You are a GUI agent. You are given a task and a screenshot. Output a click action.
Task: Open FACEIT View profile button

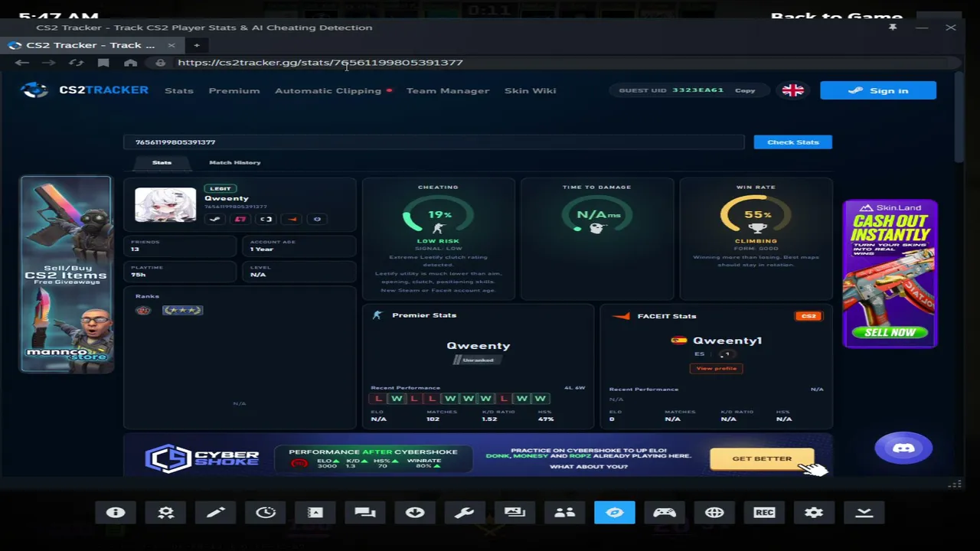pos(717,368)
